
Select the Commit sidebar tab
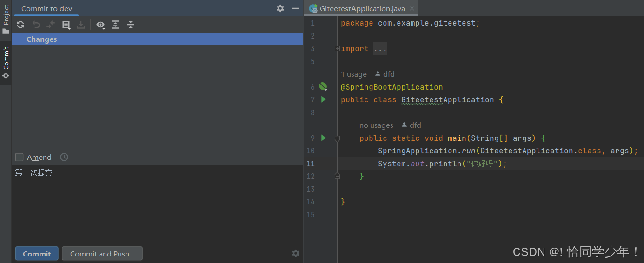click(x=6, y=62)
